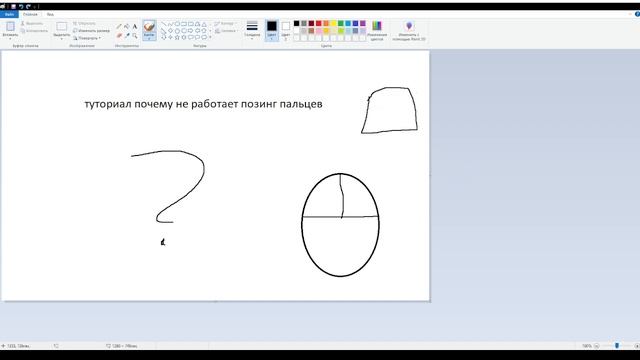Pick the red color swatch
This screenshot has width=640, height=360.
[x=319, y=24]
